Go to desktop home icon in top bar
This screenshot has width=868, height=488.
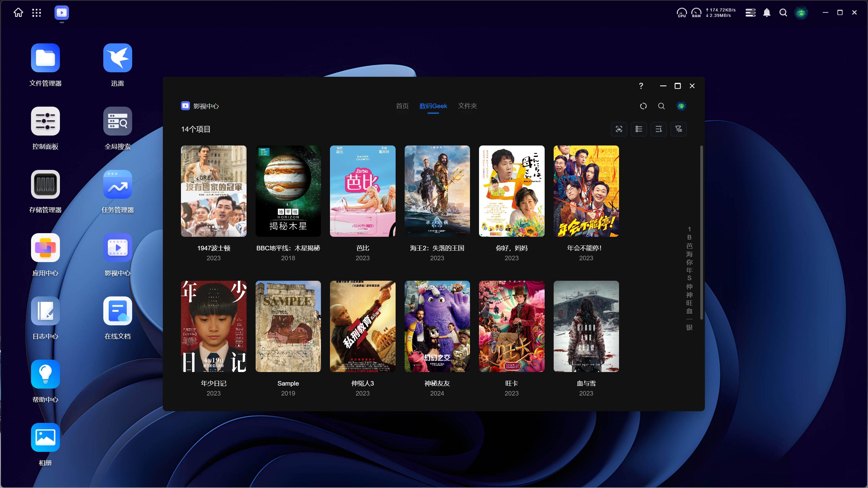coord(18,12)
